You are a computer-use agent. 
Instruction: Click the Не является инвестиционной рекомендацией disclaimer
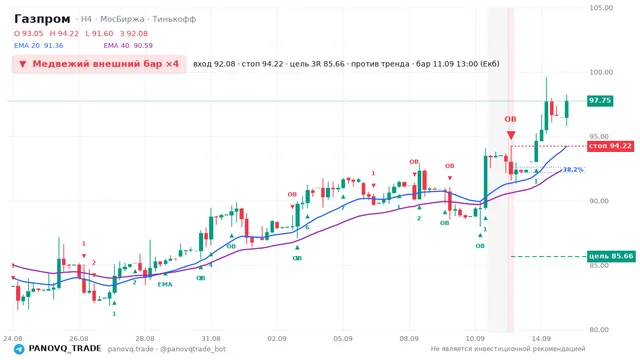[x=508, y=349]
